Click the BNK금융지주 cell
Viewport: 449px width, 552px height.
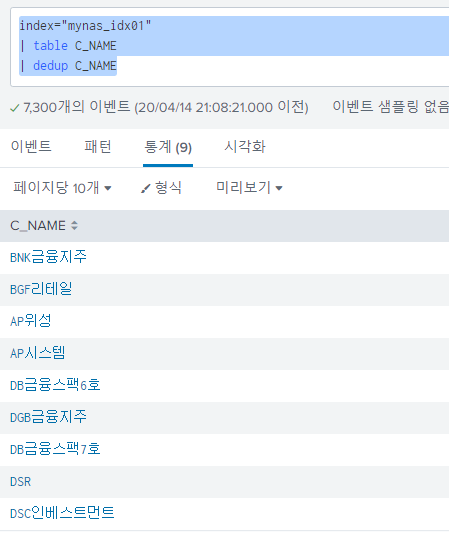pos(48,257)
